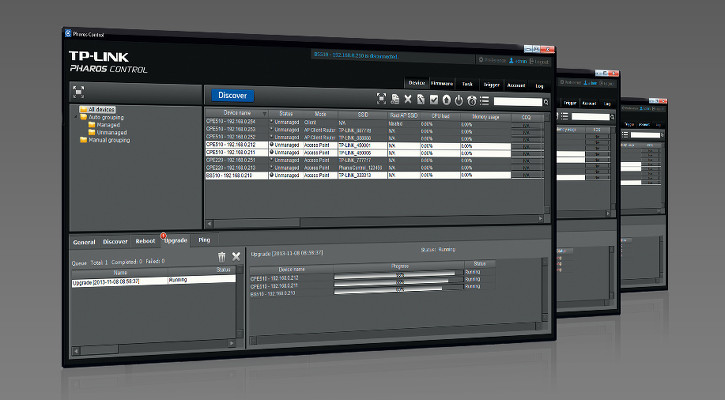Click the Logout link
Viewport: 725px width, 400px height.
[539, 62]
